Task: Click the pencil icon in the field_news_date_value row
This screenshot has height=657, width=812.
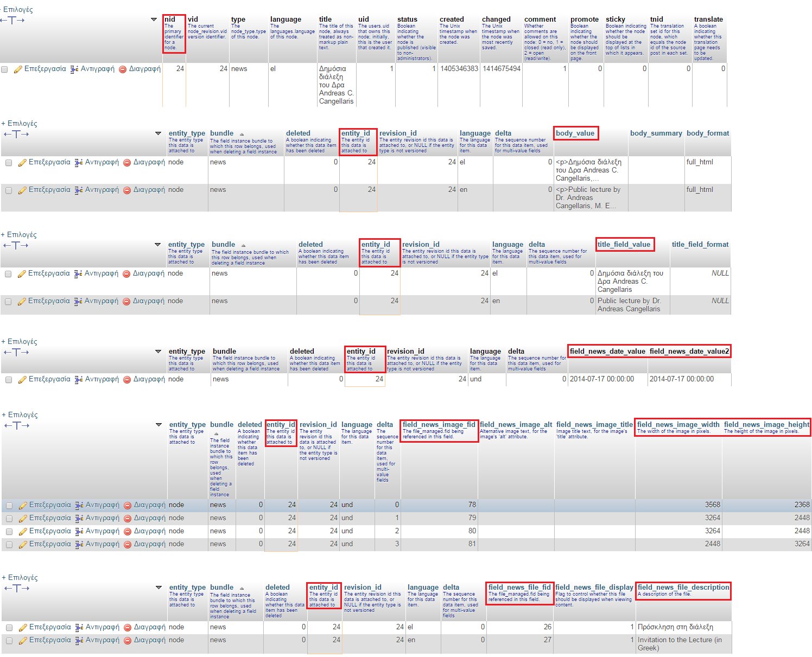Action: pos(22,380)
